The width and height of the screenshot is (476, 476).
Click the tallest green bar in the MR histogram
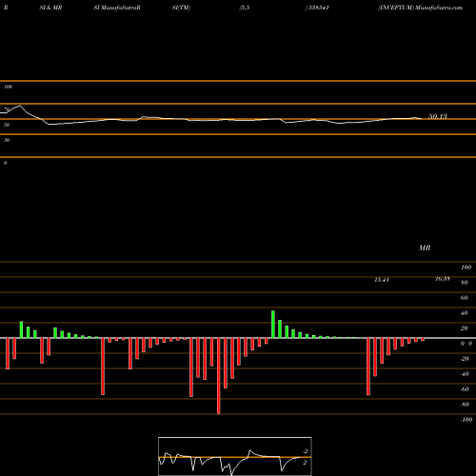click(x=273, y=325)
